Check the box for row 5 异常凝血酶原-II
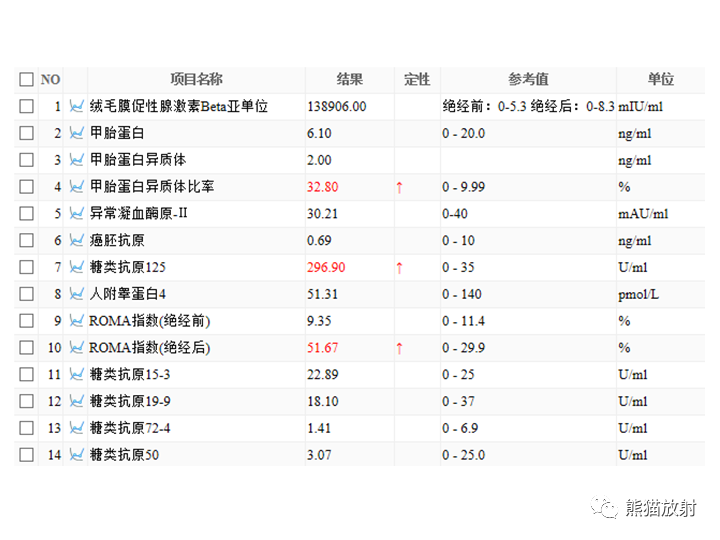This screenshot has width=720, height=540. coord(27,214)
